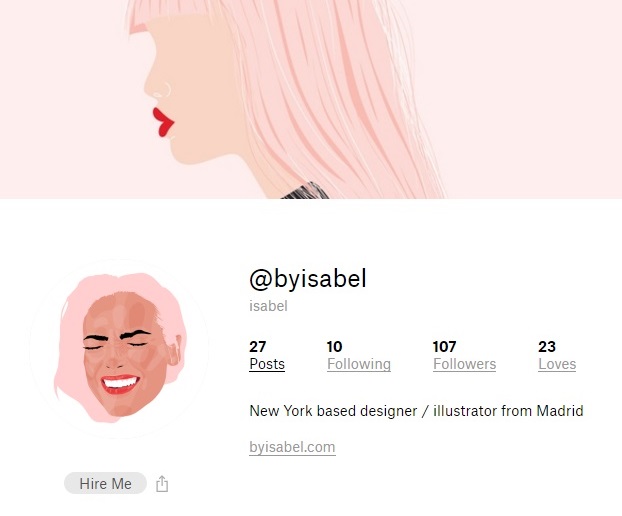The image size is (622, 516).
Task: Click the number 10 above Following
Action: click(334, 347)
